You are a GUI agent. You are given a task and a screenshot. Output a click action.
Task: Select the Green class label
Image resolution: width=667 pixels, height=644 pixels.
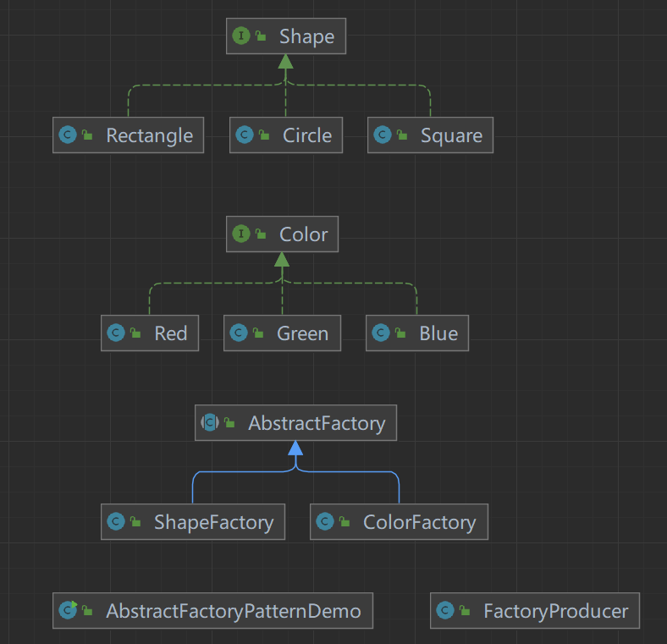(302, 333)
